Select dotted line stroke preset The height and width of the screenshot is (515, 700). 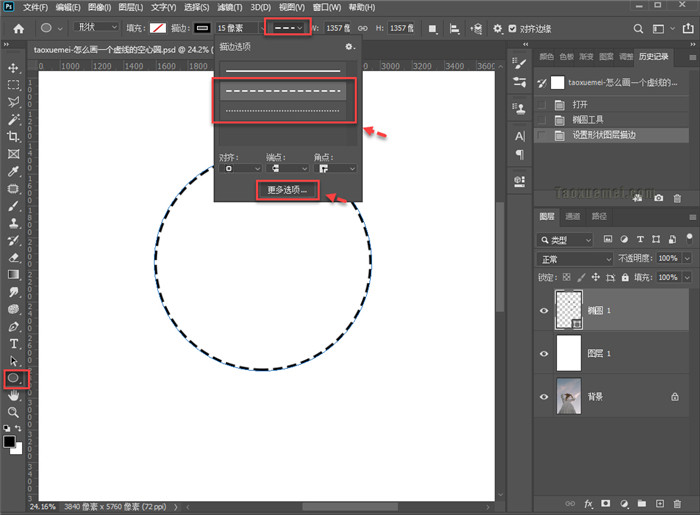click(x=283, y=111)
